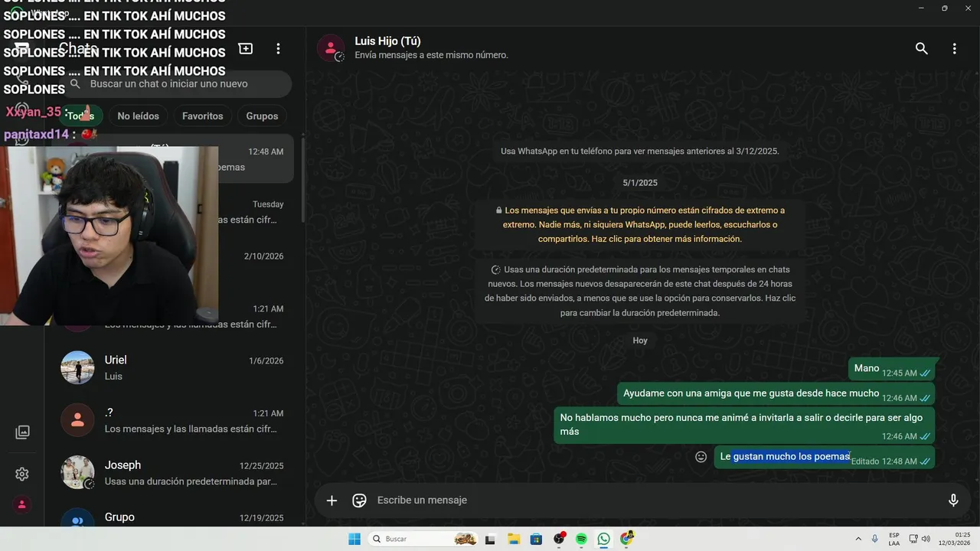This screenshot has height=551, width=980.
Task: Open the Uriel chat
Action: [174, 368]
